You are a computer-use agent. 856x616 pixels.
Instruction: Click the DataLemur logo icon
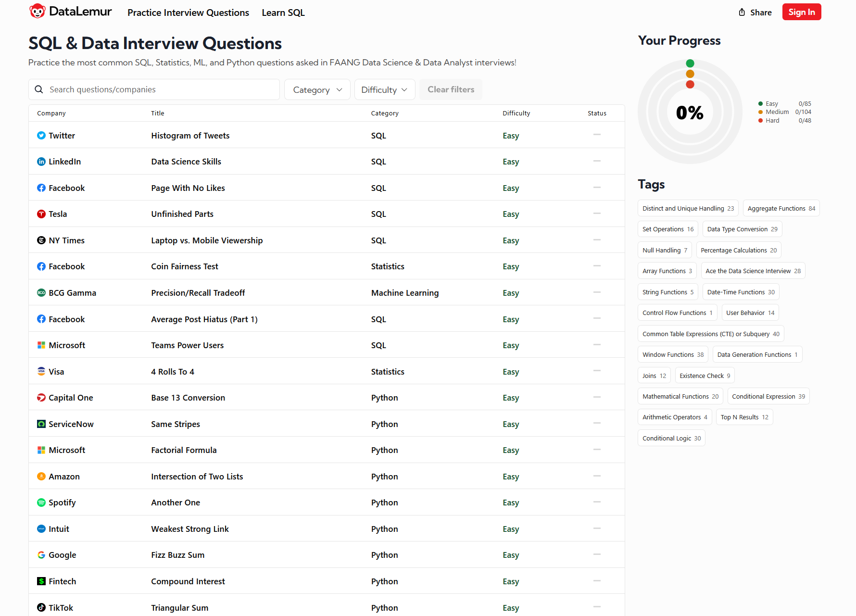(38, 12)
